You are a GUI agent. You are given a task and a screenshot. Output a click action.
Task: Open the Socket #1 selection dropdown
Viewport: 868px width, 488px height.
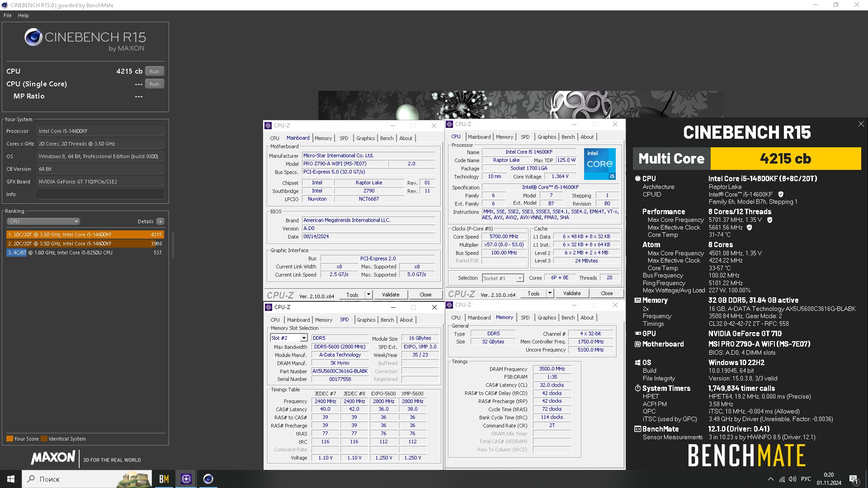point(503,278)
